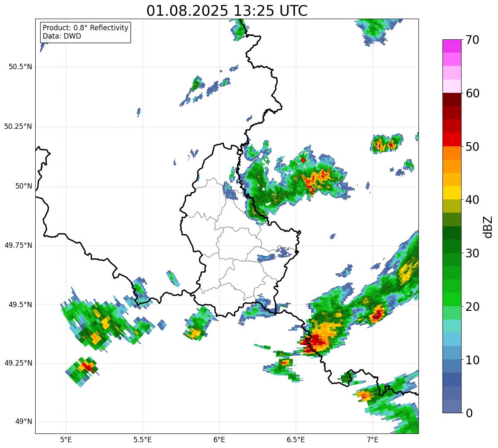Image resolution: width=498 pixels, height=448 pixels.
Task: Click the 'Data: DWD' legend line
Action: pyautogui.click(x=62, y=36)
